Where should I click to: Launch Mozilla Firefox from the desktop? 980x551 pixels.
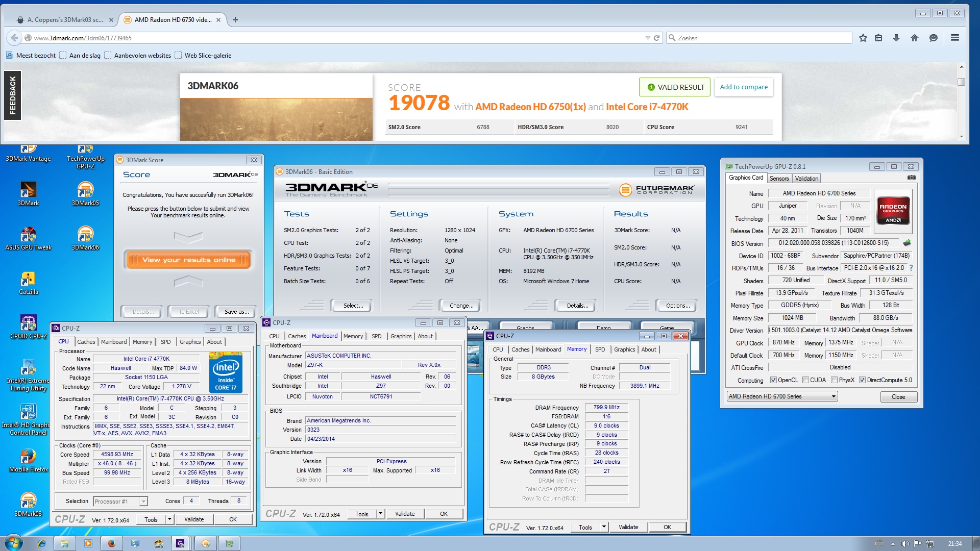(x=28, y=460)
